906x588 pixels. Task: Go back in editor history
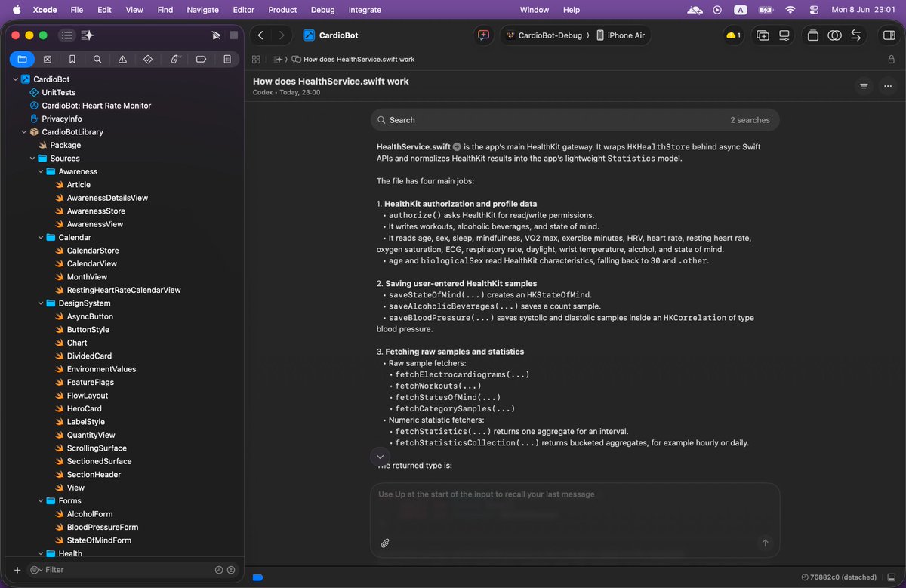click(260, 35)
